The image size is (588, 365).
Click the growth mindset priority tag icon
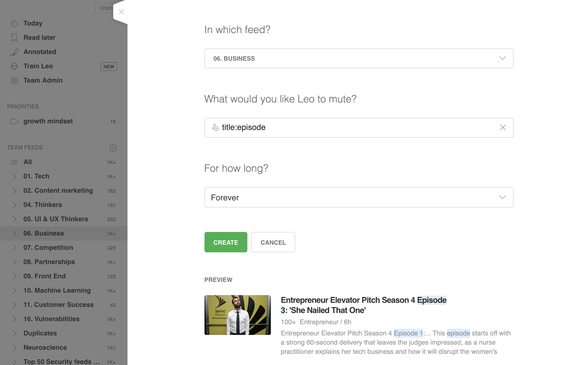point(14,121)
